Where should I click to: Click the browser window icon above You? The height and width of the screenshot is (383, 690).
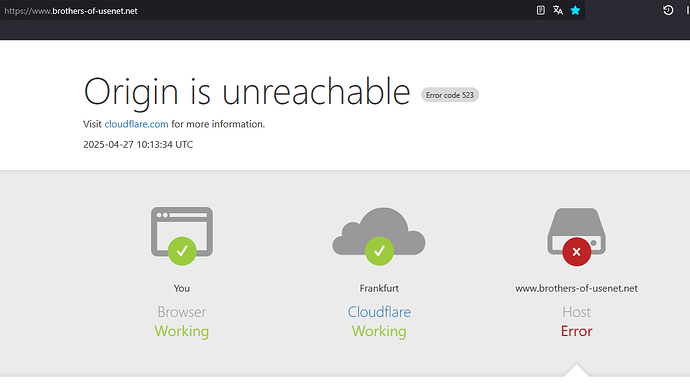(x=182, y=232)
